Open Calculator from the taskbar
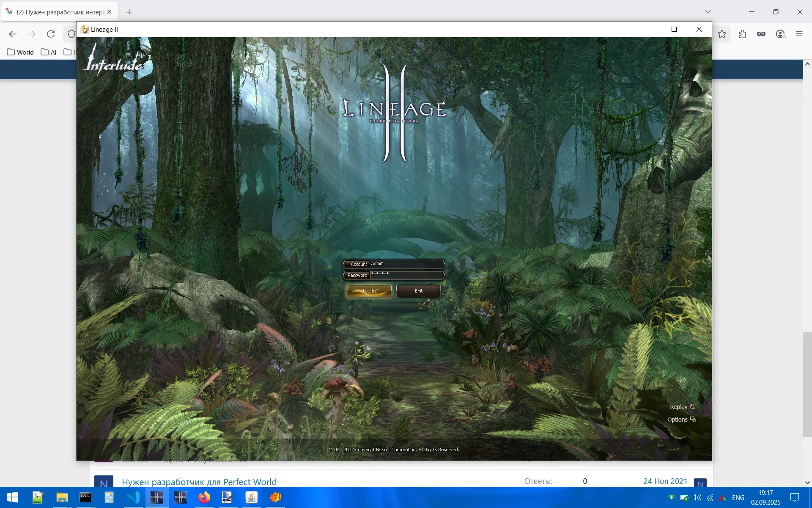This screenshot has width=812, height=508. click(109, 497)
